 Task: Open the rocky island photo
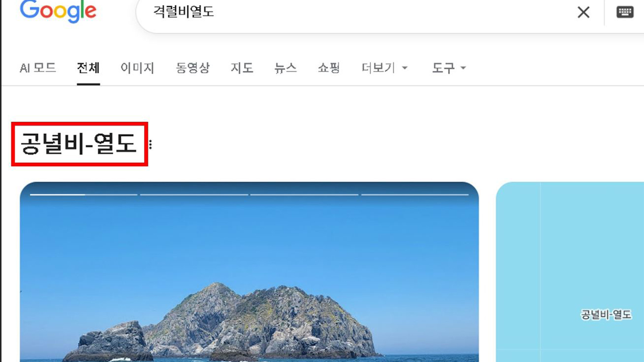pyautogui.click(x=249, y=272)
